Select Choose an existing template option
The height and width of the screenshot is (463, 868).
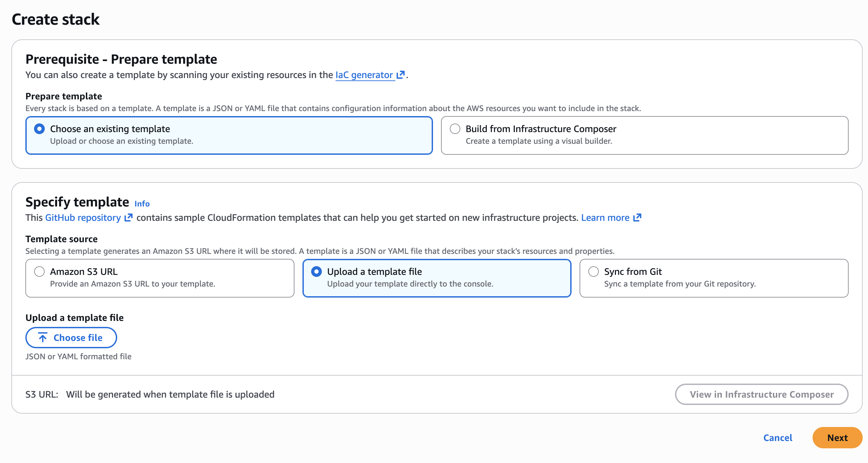tap(39, 129)
